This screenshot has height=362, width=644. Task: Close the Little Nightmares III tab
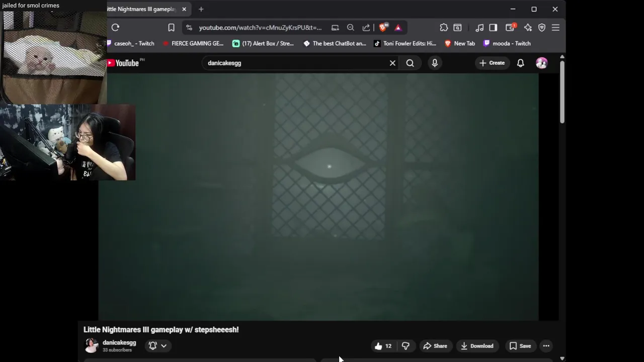point(184,9)
